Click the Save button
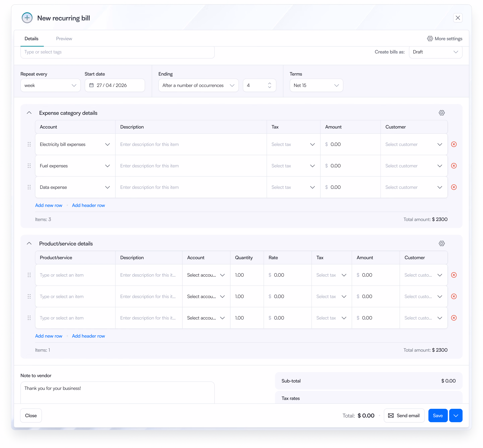The height and width of the screenshot is (448, 483). [x=438, y=415]
